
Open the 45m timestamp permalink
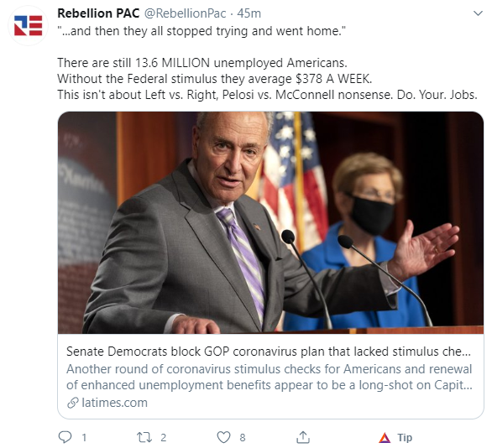click(249, 13)
